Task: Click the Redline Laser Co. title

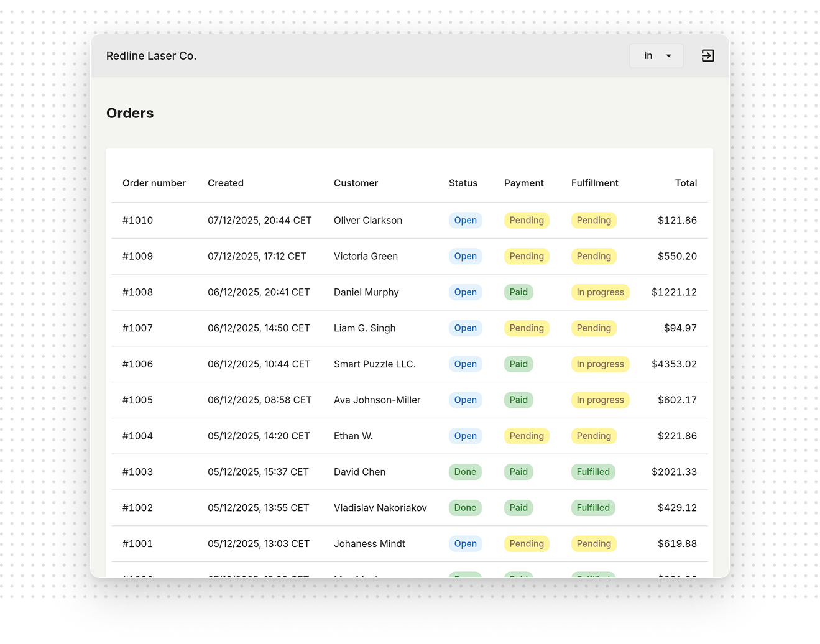Action: 151,56
